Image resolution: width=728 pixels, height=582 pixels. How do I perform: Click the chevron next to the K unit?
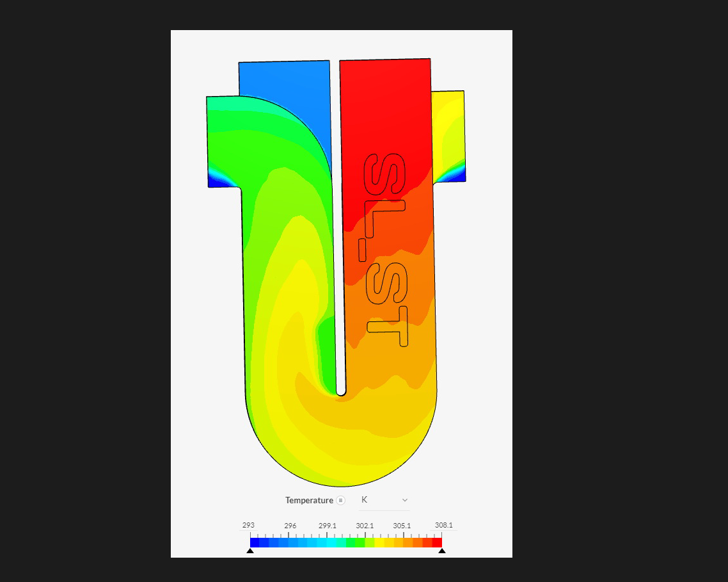click(x=404, y=500)
